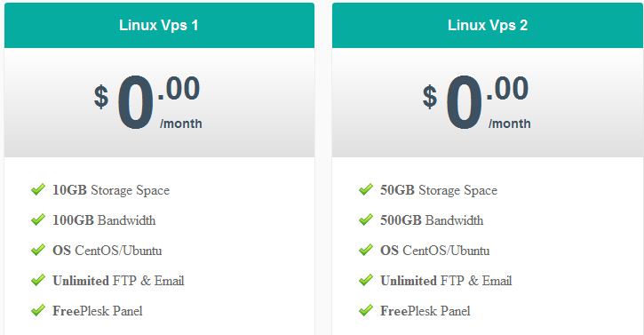Click checkmark beside Vps 2 Unlimited FTP & Email

pos(366,280)
